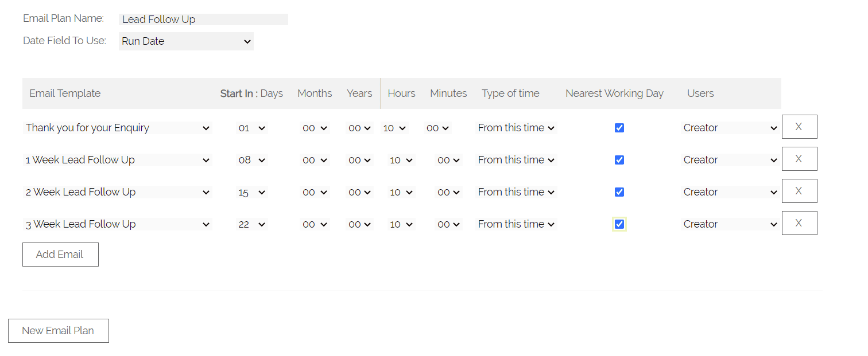Untick Nearest Working Day for 3 Week follow up
The width and height of the screenshot is (868, 356).
click(619, 224)
